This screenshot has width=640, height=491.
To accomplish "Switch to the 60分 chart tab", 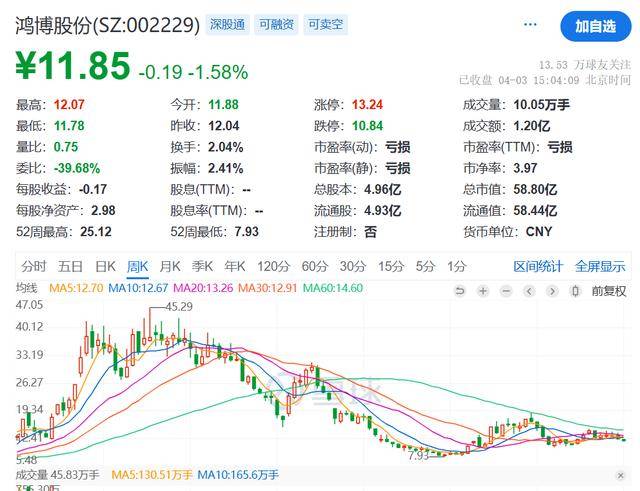I will (x=315, y=267).
